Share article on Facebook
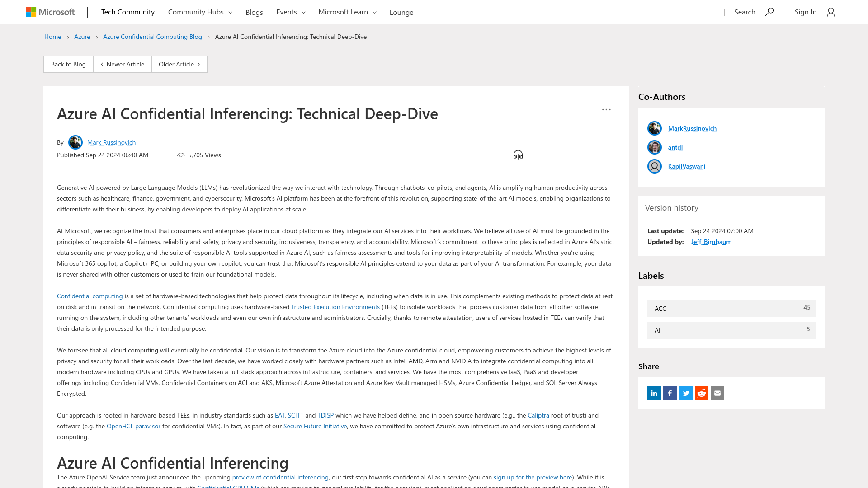This screenshot has width=868, height=488. (x=670, y=393)
